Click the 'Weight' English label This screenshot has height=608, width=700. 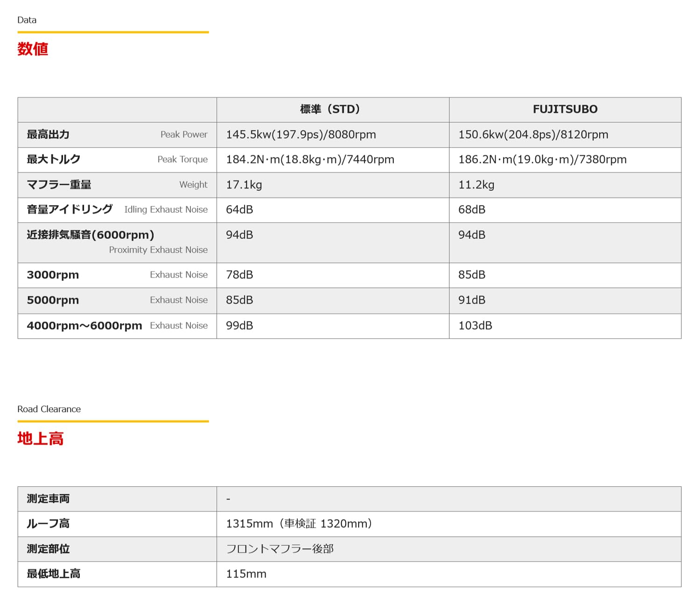point(193,185)
